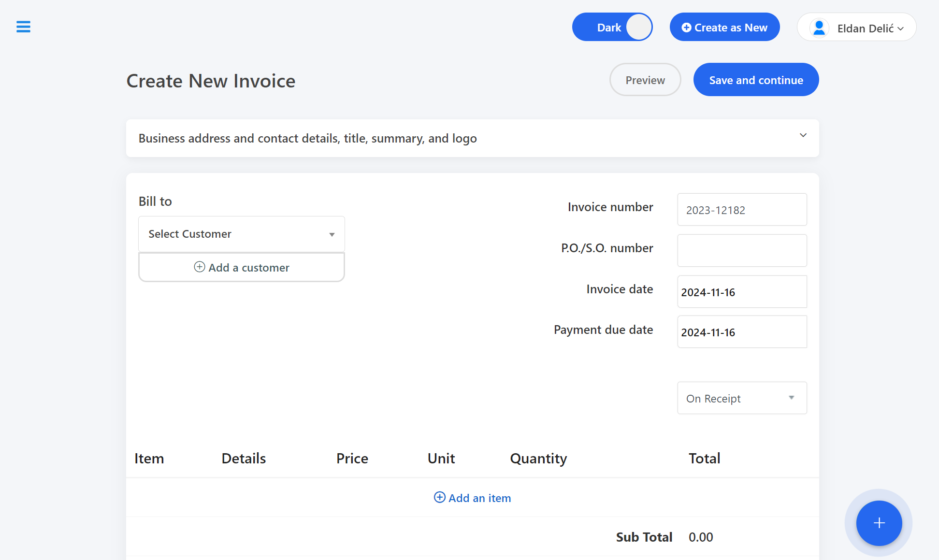Click the Total column header
This screenshot has height=560, width=939.
[x=704, y=458]
